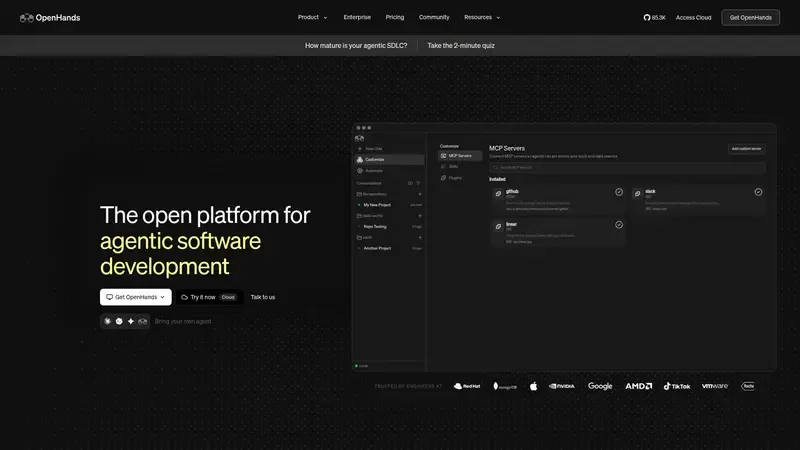Click the Local status indicator in the app sidebar

[361, 366]
